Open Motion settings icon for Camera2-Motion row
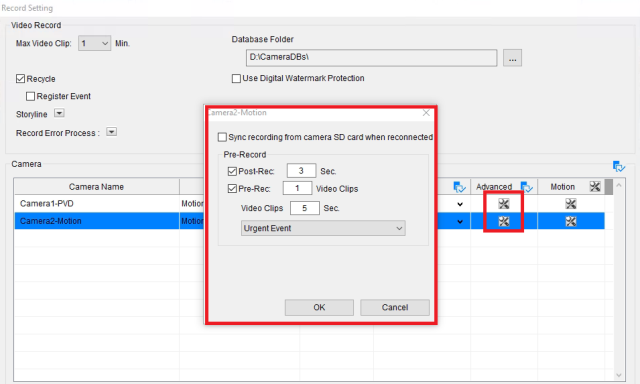The width and height of the screenshot is (640, 384). pyautogui.click(x=571, y=221)
